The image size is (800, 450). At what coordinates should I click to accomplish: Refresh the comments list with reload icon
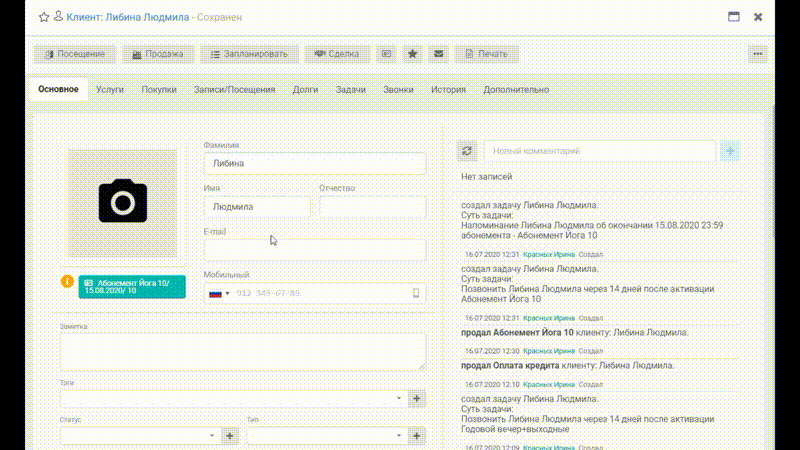point(467,151)
